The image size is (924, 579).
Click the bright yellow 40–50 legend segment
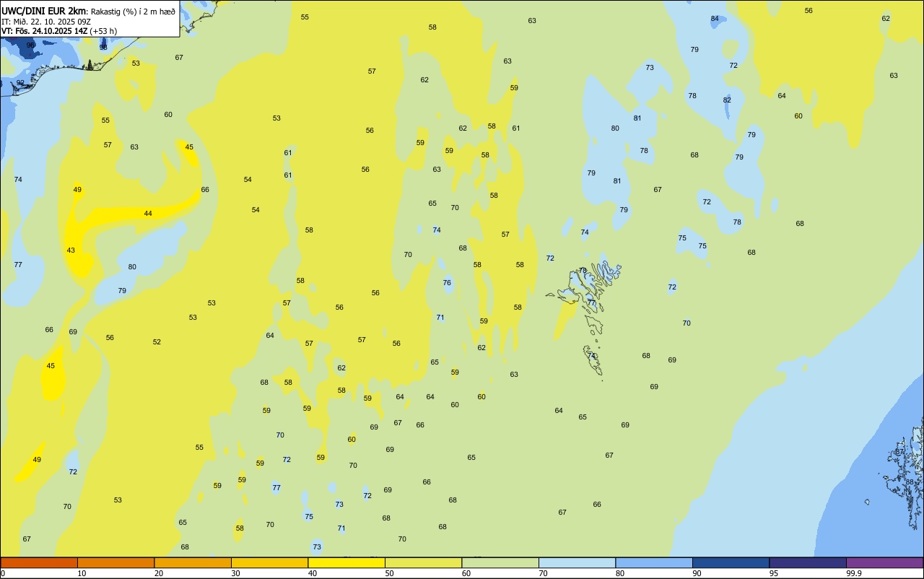(x=346, y=562)
